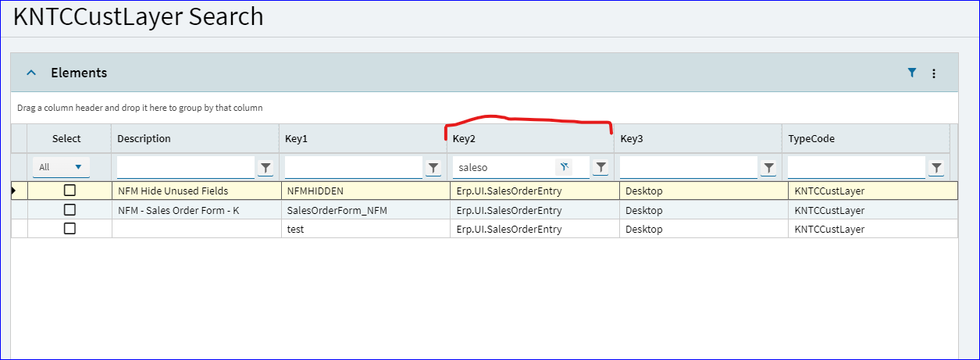Screen dimensions: 980x360
Task: Check the NFM Hide Unused Fields row checkbox
Action: click(x=69, y=190)
